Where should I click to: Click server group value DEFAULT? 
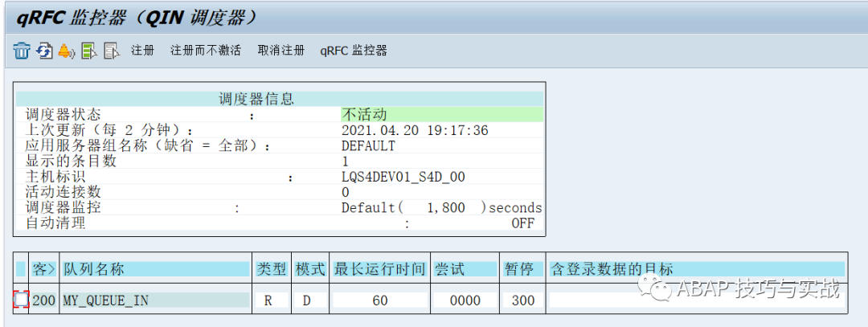pos(368,146)
